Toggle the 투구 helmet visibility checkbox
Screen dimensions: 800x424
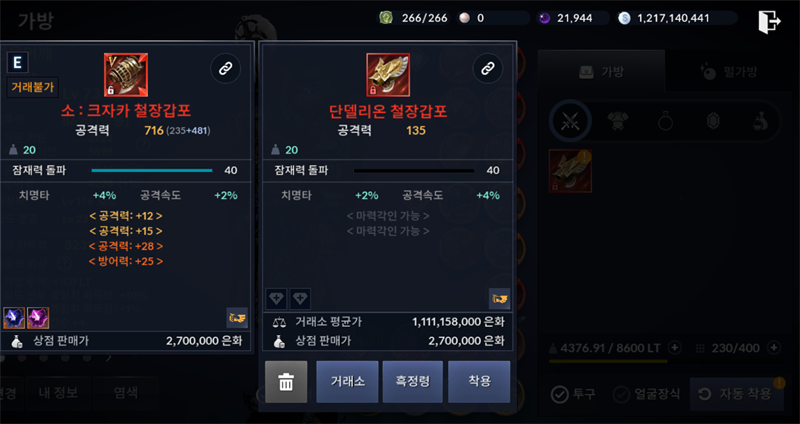click(560, 394)
